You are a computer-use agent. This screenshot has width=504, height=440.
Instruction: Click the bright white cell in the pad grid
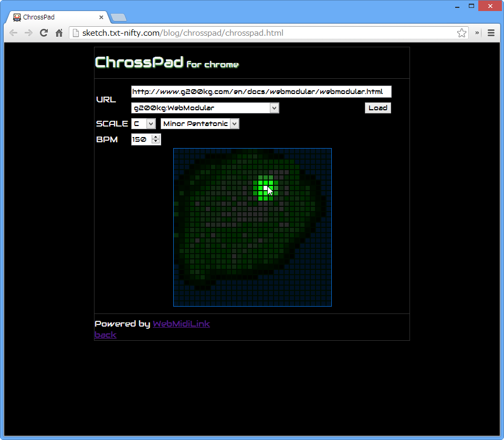pyautogui.click(x=266, y=188)
